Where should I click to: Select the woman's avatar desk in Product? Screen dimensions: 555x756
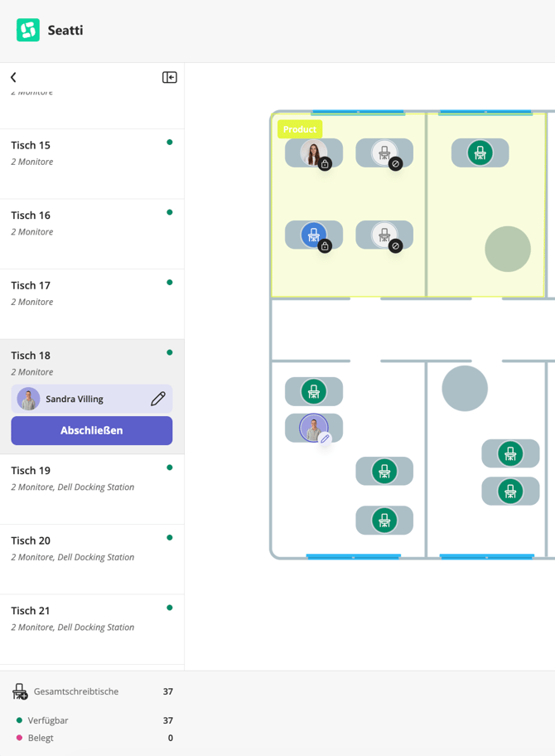coord(314,153)
